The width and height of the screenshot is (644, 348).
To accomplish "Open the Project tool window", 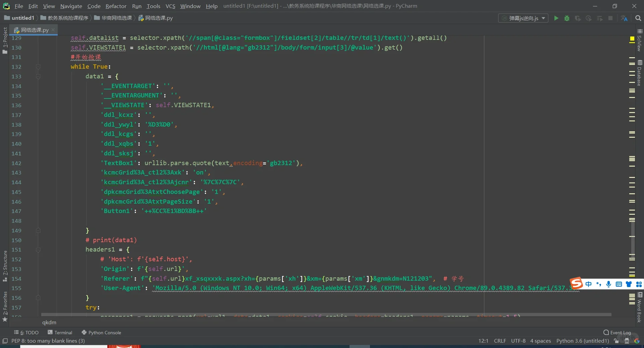I will coord(5,40).
